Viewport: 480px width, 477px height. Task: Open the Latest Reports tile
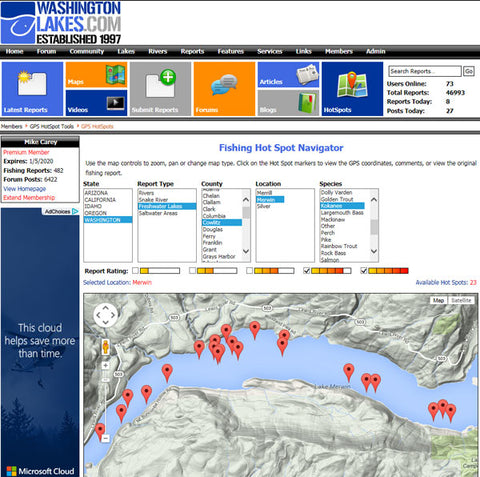click(32, 89)
